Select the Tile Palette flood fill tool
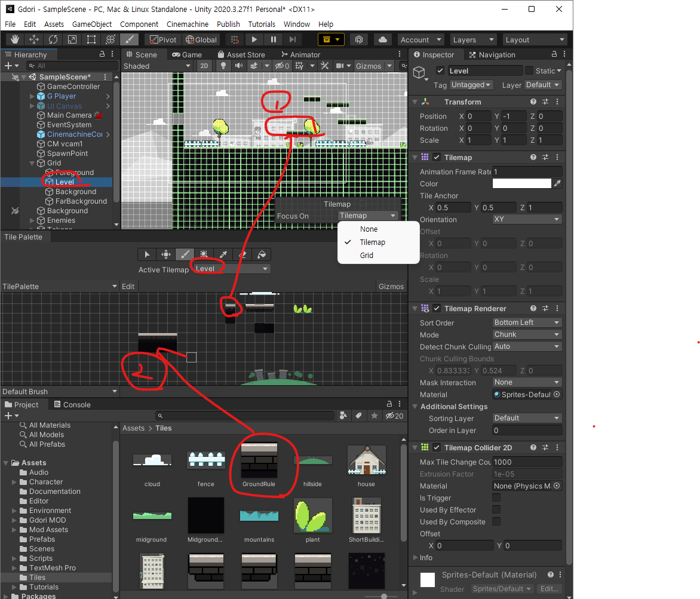 pos(262,254)
